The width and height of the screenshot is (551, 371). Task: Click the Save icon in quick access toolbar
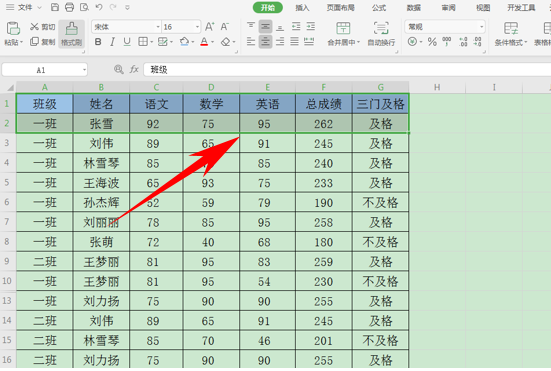(x=55, y=7)
